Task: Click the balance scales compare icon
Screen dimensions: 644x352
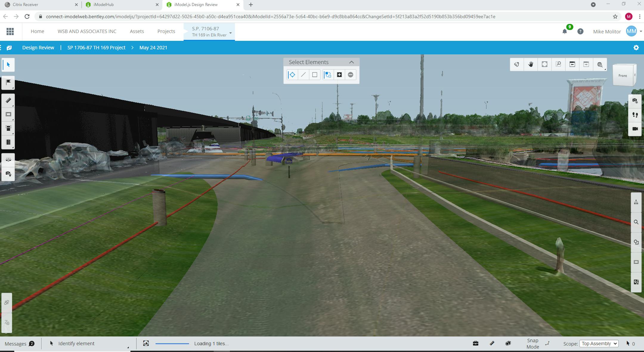Action: (x=8, y=160)
